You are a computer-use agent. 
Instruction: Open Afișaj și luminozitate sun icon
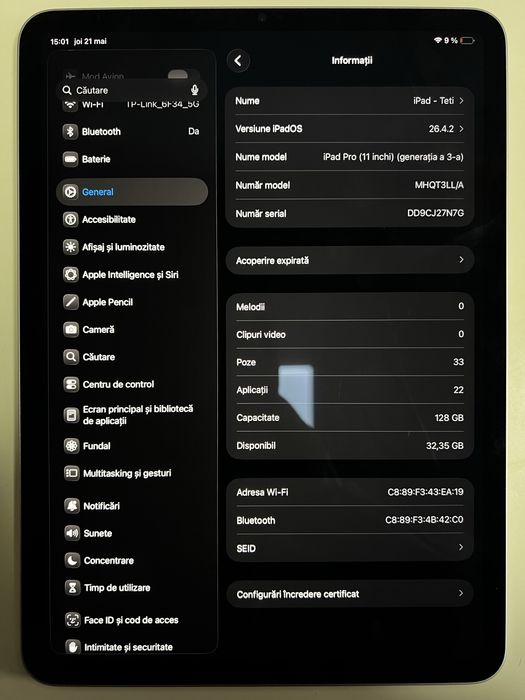pyautogui.click(x=71, y=247)
